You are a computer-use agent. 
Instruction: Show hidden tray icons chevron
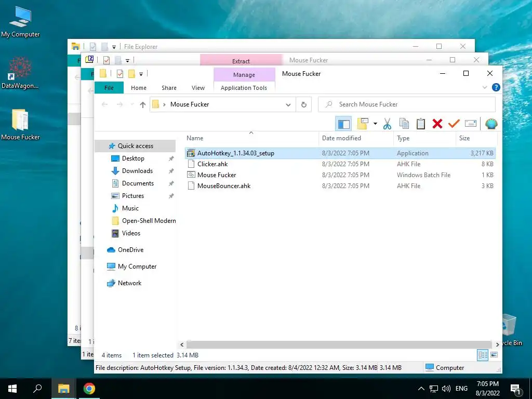click(421, 389)
